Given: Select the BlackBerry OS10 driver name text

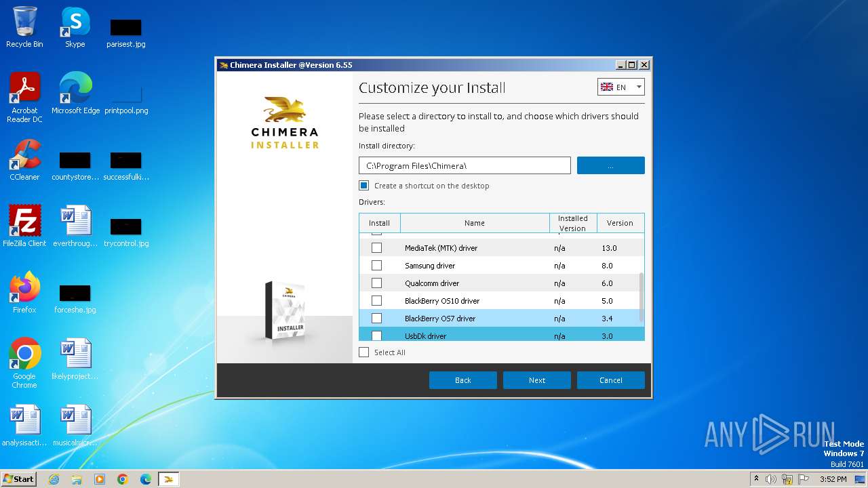Looking at the screenshot, I should (x=442, y=301).
